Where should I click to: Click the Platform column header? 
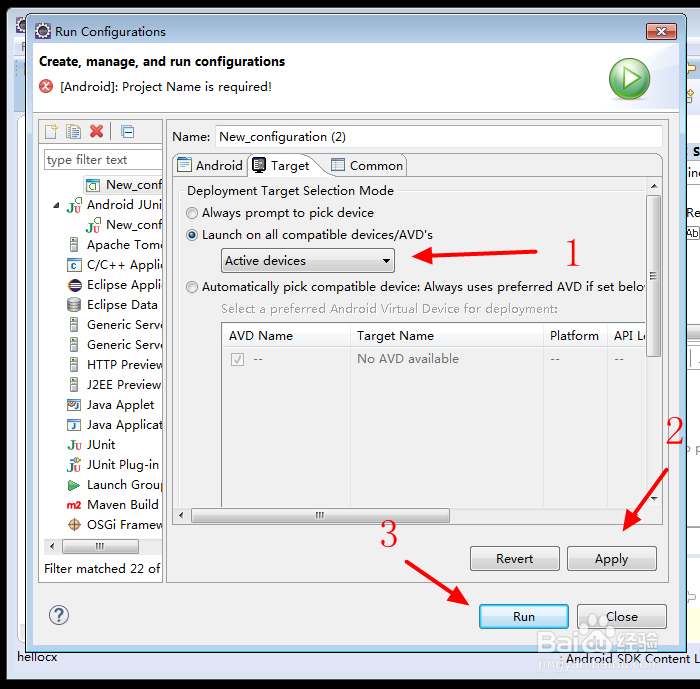pos(575,335)
